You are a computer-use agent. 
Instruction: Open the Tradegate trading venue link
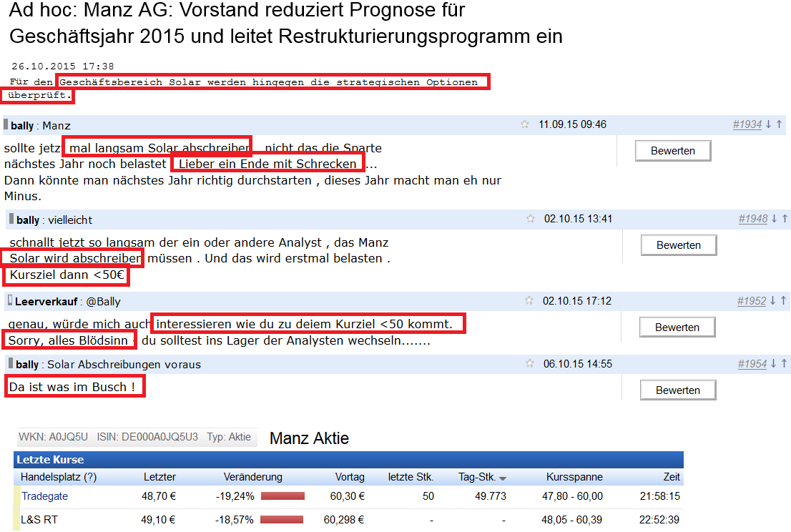pos(44,496)
